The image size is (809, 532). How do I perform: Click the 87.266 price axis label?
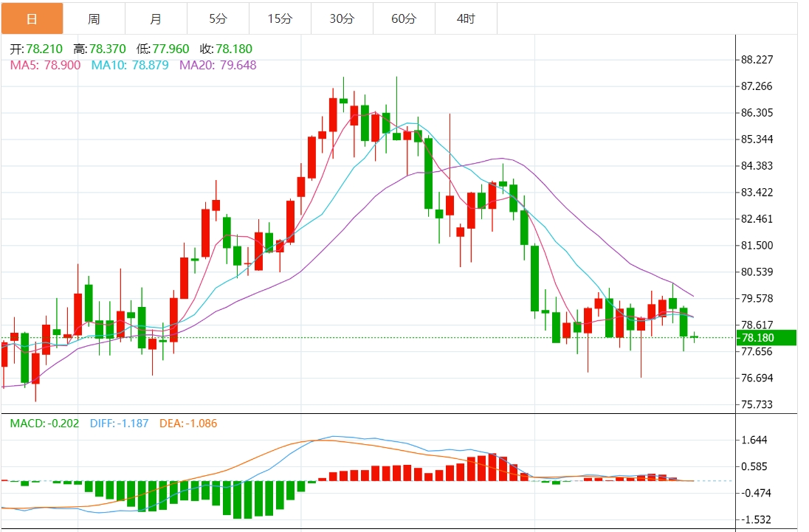click(757, 86)
